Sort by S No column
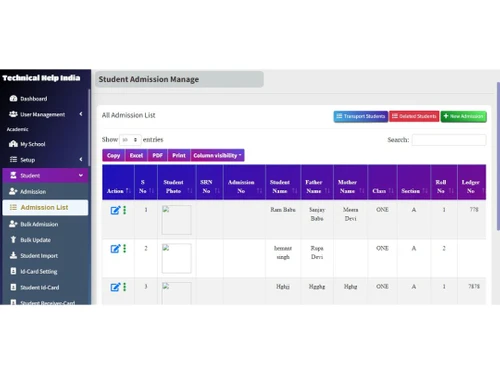This screenshot has width=500, height=375. click(x=146, y=183)
